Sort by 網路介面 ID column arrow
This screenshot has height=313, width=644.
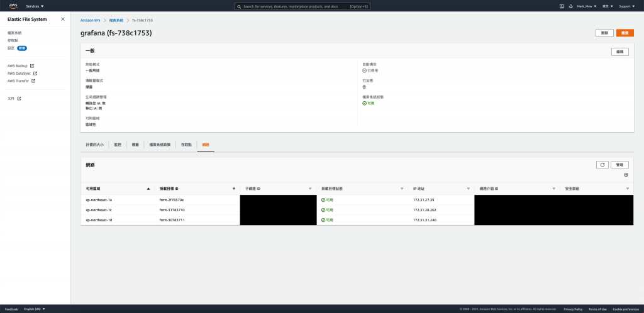pos(554,189)
